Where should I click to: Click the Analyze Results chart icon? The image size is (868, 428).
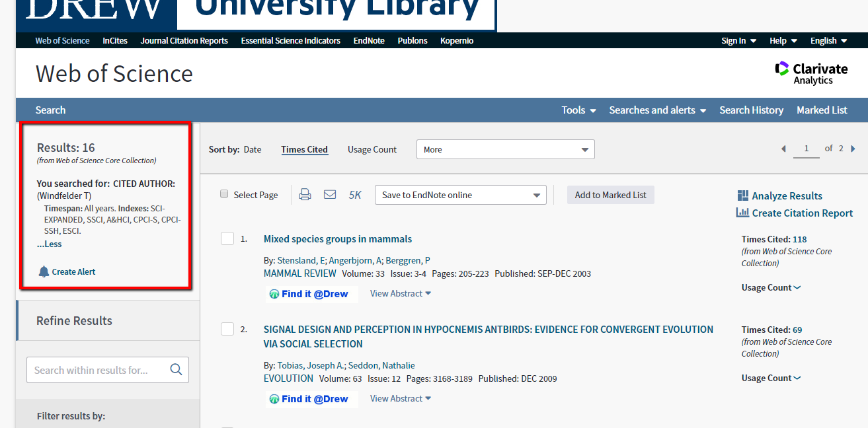[x=743, y=196]
